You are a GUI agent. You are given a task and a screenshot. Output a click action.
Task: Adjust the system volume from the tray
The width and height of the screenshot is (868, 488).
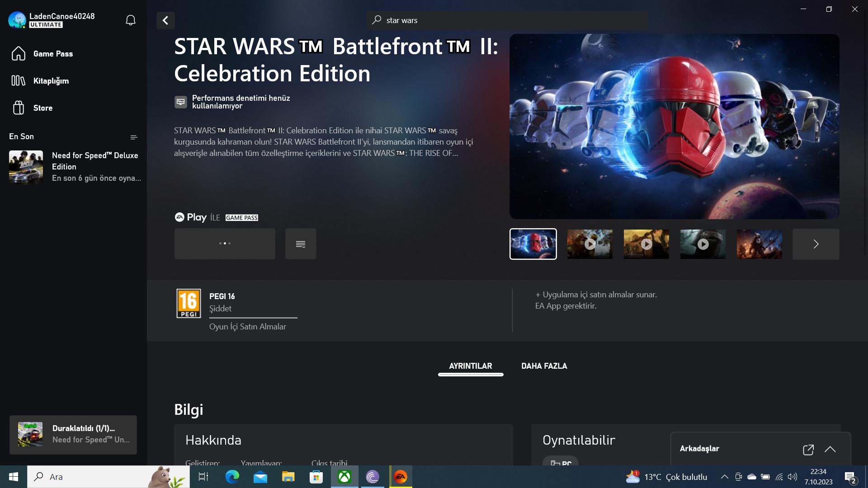tap(792, 477)
